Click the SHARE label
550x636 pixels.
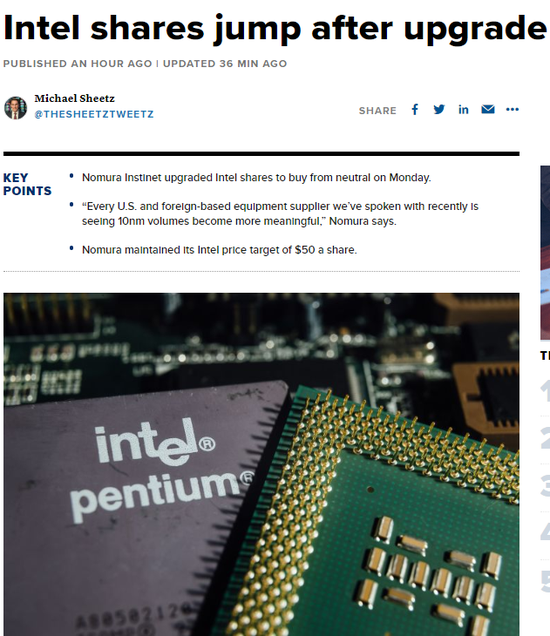pyautogui.click(x=378, y=110)
